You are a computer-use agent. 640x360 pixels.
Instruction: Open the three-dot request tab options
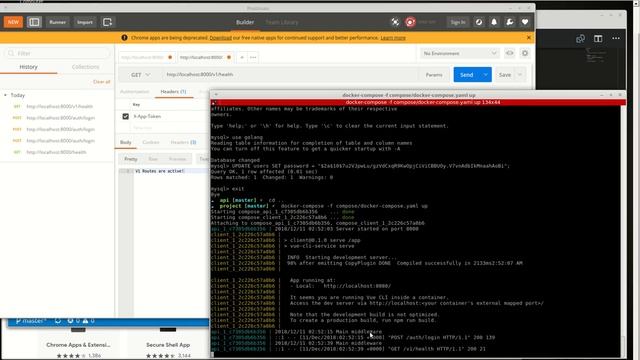click(253, 58)
